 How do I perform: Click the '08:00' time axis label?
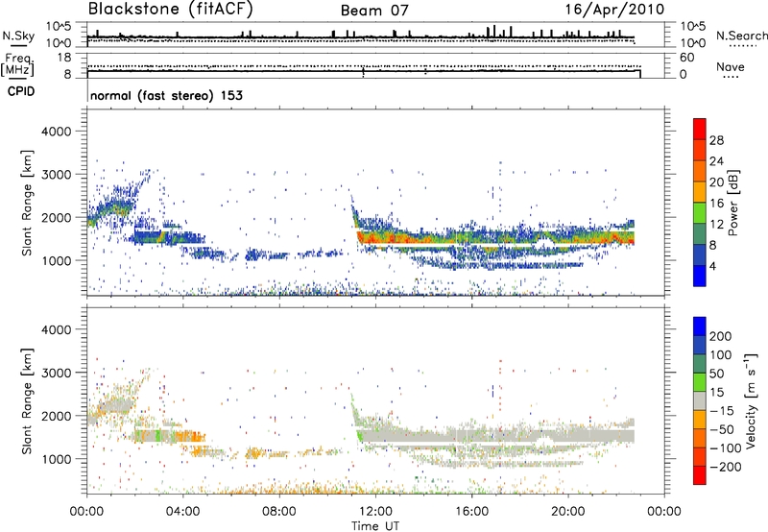279,512
